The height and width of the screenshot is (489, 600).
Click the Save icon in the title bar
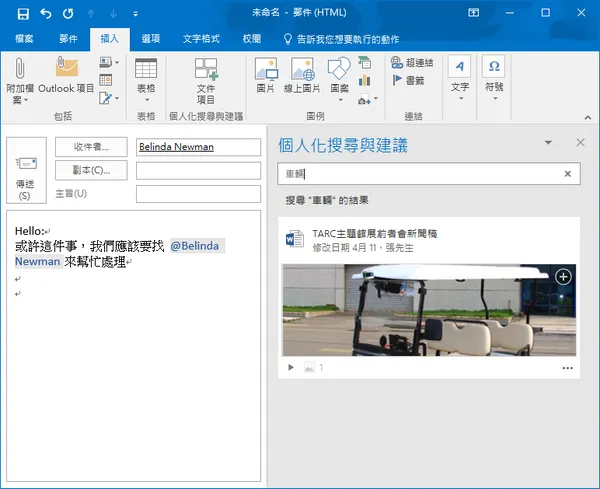23,14
